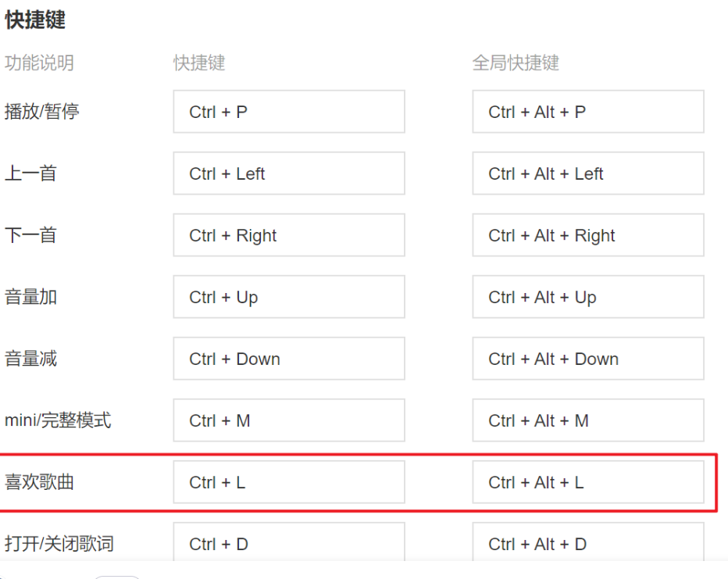Screen dimensions: 728x579
Task: Select the Ctrl + Alt + L field
Action: tap(587, 482)
